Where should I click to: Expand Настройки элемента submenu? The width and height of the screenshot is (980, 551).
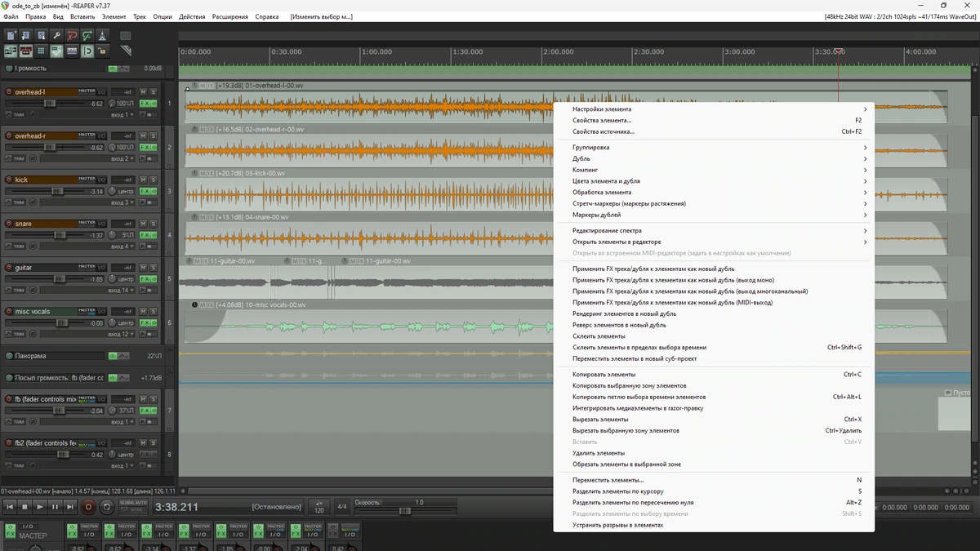pyautogui.click(x=714, y=109)
